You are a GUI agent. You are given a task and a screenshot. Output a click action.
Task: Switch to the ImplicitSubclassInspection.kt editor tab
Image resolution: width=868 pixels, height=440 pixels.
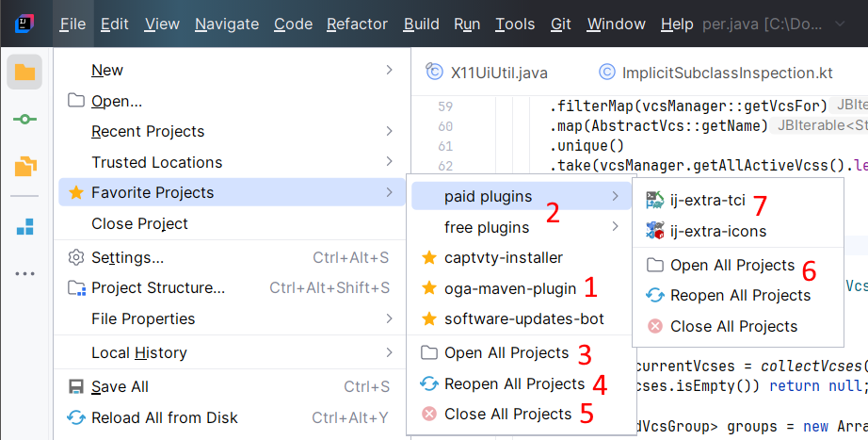click(716, 73)
